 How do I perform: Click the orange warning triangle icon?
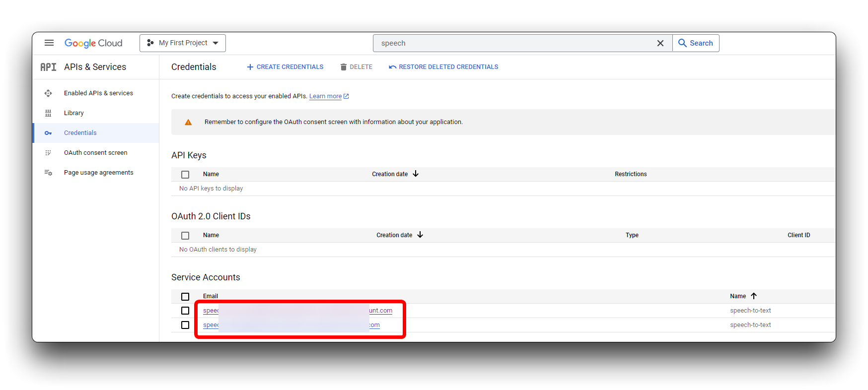(x=188, y=122)
